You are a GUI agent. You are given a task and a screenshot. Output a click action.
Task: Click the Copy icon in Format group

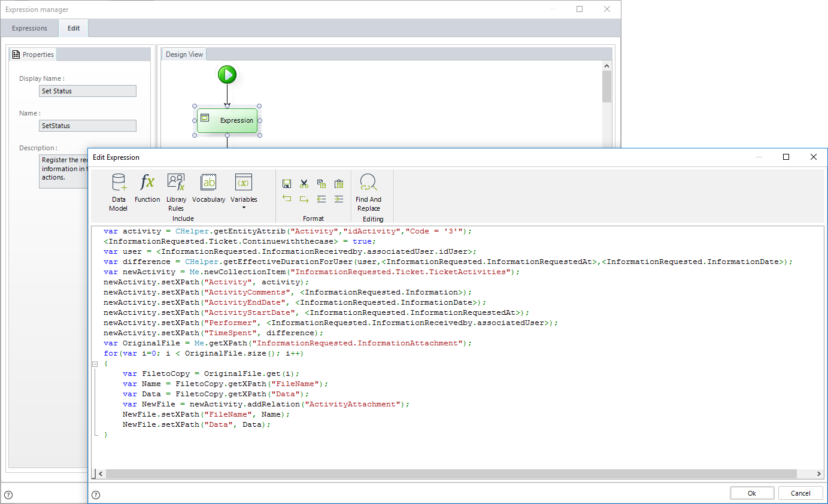click(x=322, y=184)
